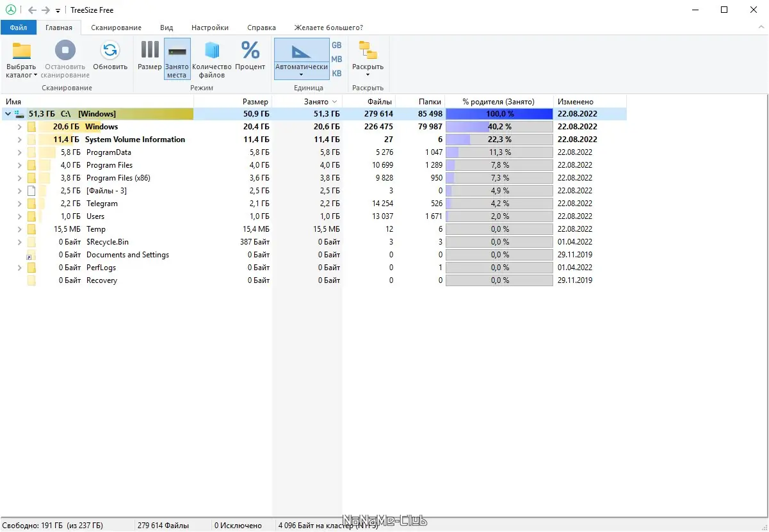Click the 279 614 Файлы status entry
Viewport: 769px width, 532px height.
coord(163,526)
